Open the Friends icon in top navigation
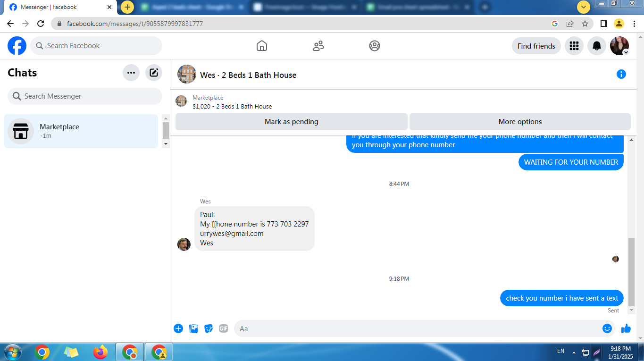 pos(318,46)
